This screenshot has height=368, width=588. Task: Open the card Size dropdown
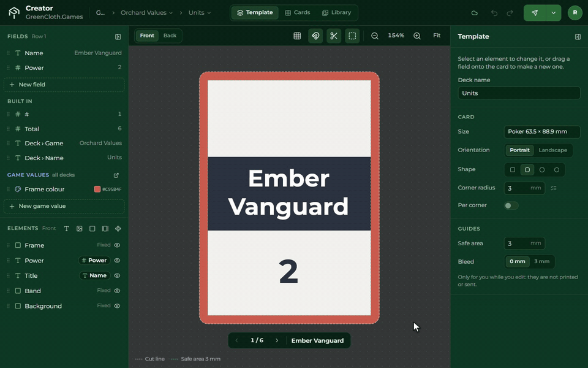pos(542,132)
